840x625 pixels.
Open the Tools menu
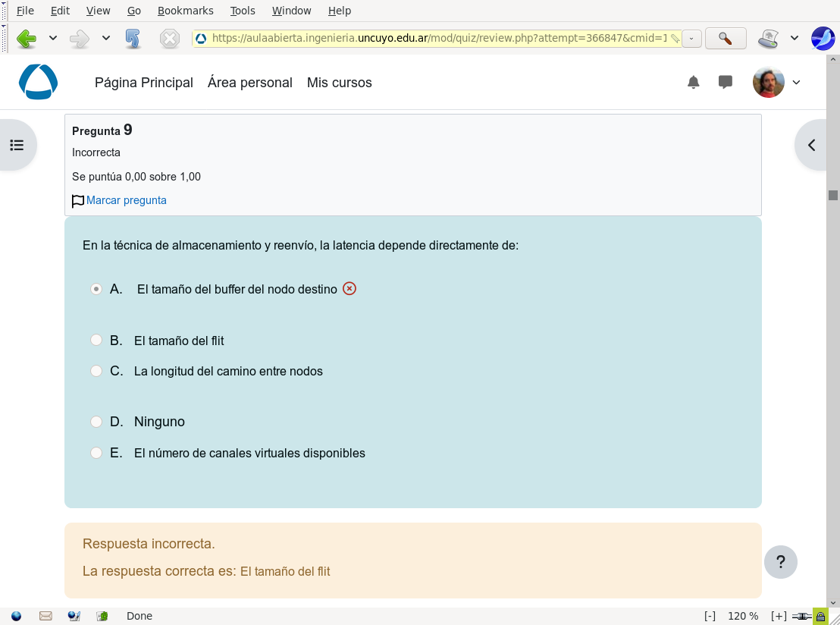coord(243,11)
